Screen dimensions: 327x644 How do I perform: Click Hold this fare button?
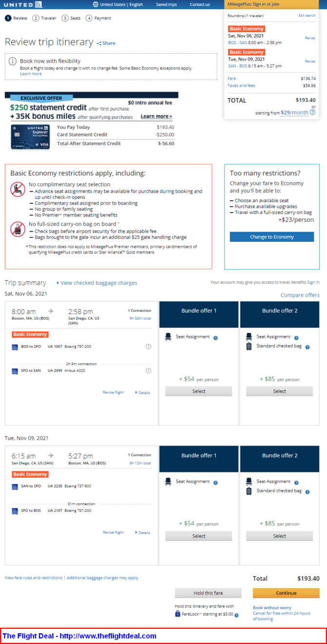pos(208,593)
